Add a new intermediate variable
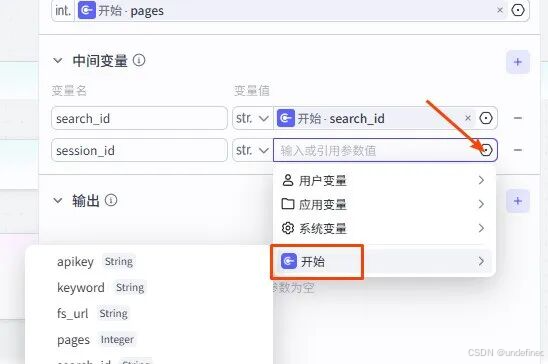 pyautogui.click(x=518, y=62)
